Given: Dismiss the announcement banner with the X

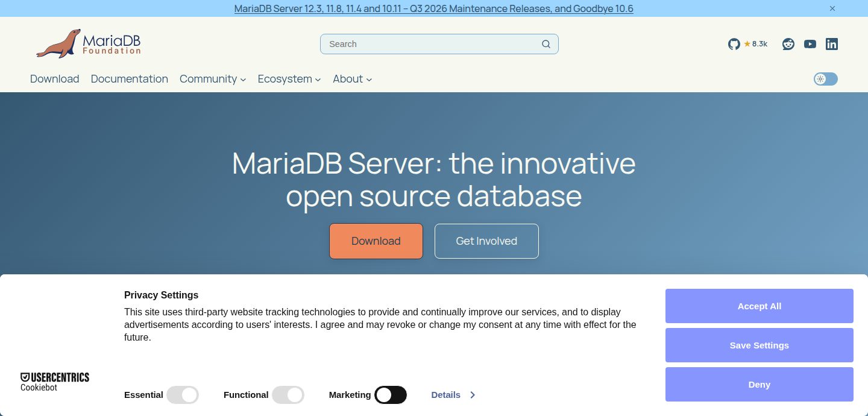Looking at the screenshot, I should pyautogui.click(x=832, y=8).
